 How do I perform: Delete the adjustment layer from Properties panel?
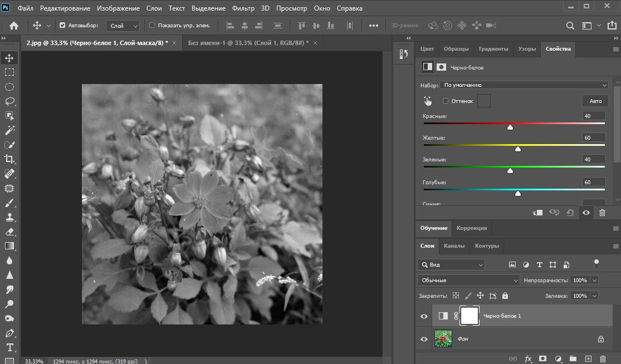[602, 213]
